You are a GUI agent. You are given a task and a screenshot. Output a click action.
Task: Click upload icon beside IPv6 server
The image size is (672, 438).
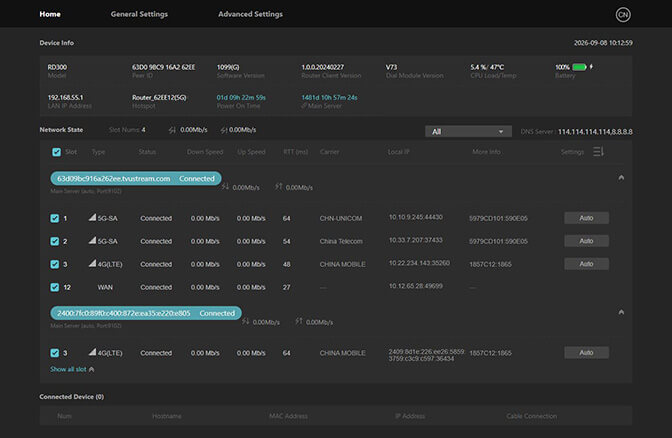coord(299,321)
